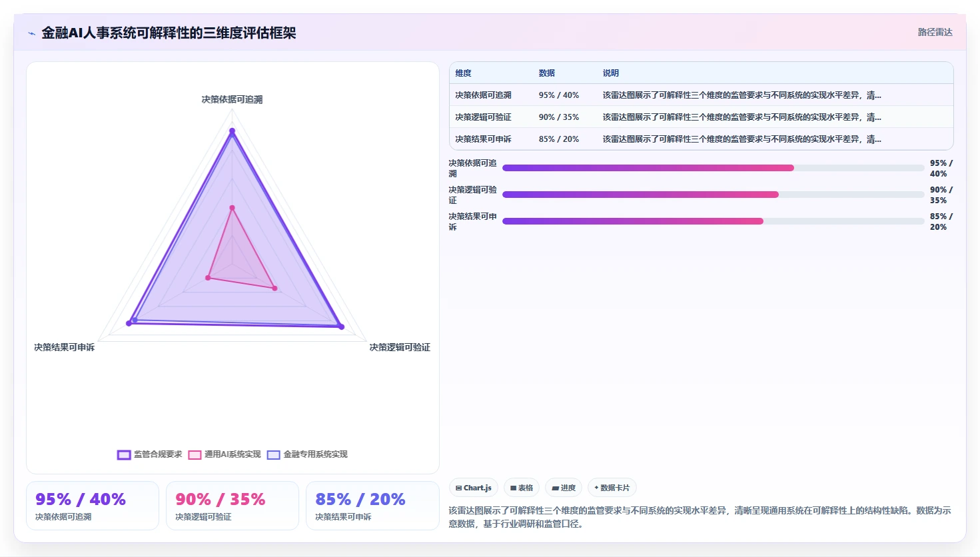Click table row label 决策依据可追溯
The height and width of the screenshot is (557, 980).
484,95
